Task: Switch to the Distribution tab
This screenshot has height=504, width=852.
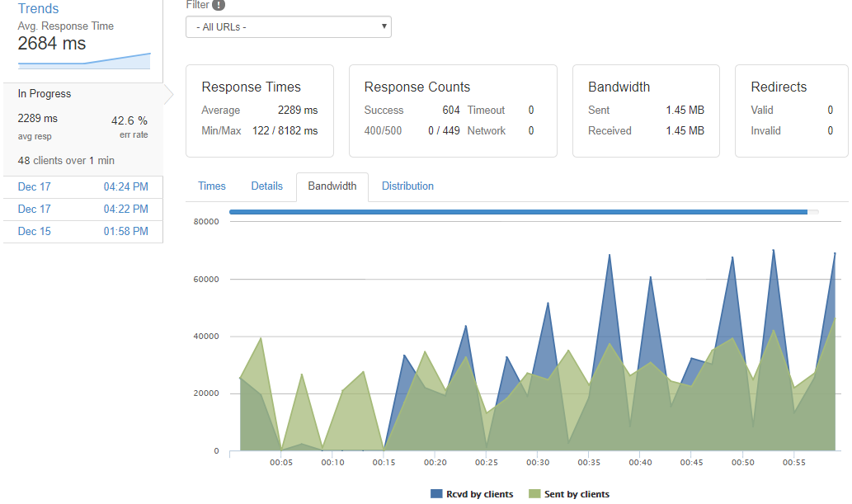Action: pos(407,186)
